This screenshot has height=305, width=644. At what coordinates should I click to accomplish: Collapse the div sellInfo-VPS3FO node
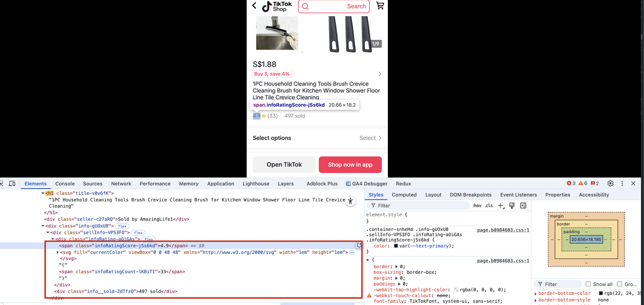(x=48, y=233)
